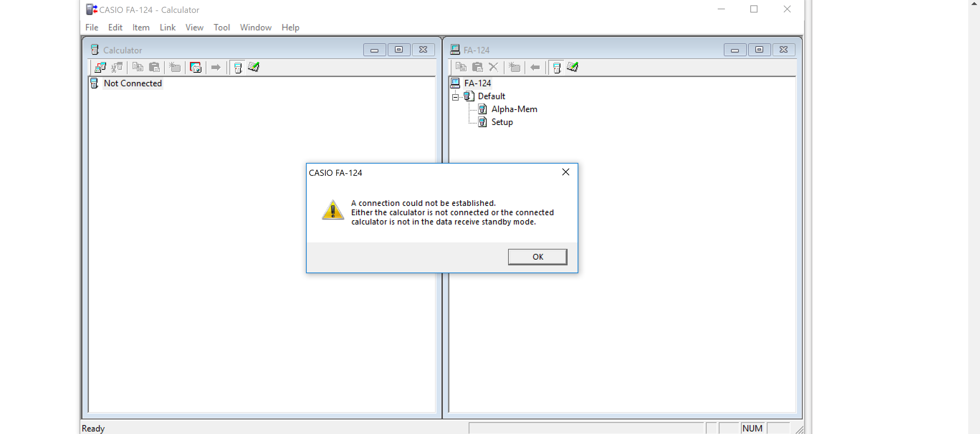Click the Screen Capture camera icon
This screenshot has height=434, width=980.
(195, 67)
